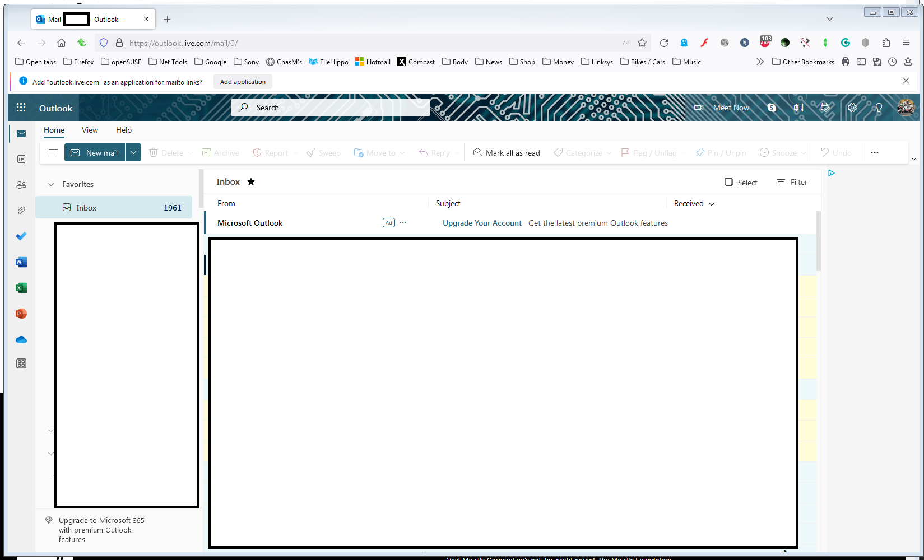Open Received sort dropdown

(694, 204)
